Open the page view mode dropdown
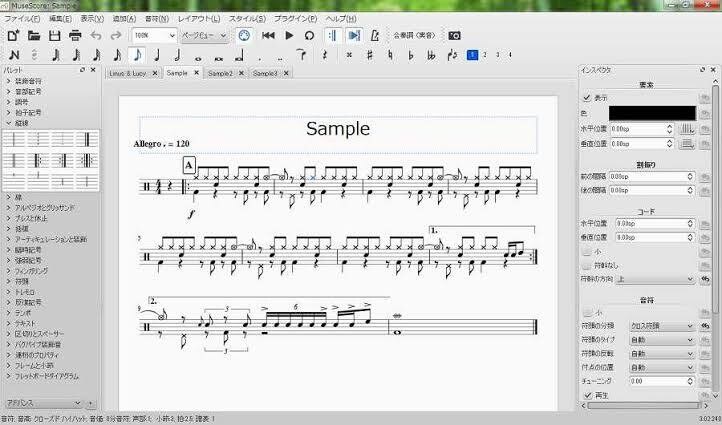The height and width of the screenshot is (425, 722). [204, 35]
